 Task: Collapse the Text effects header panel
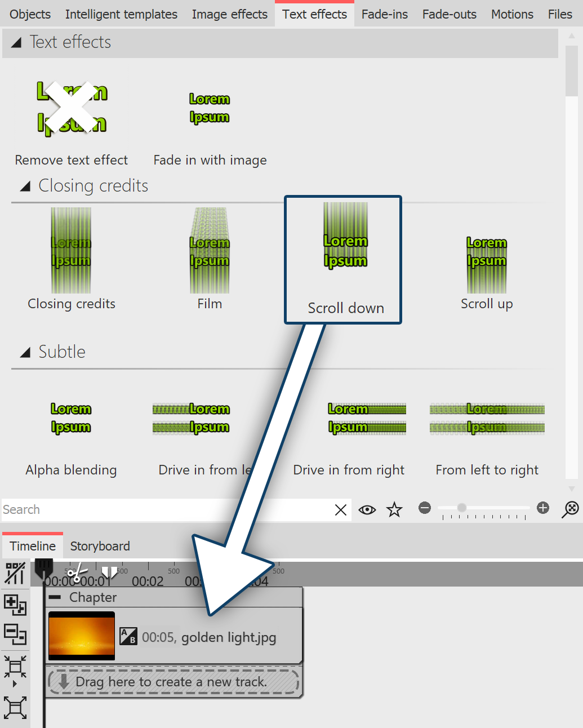click(17, 42)
